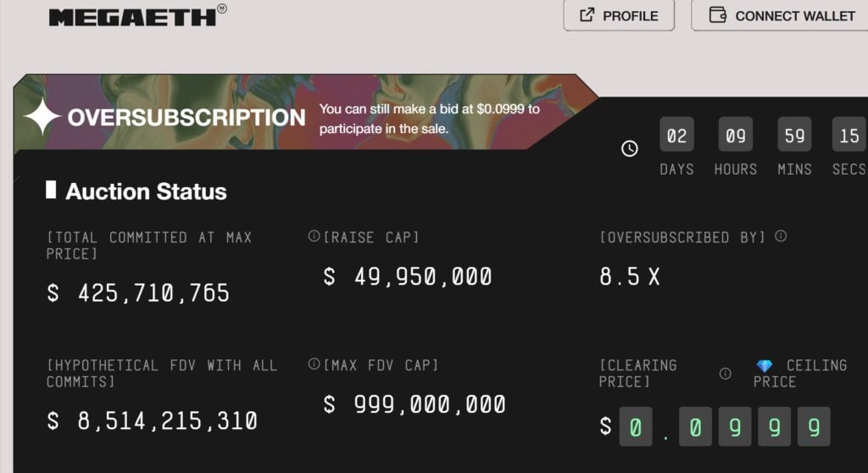
Task: Click the clock icon by the countdown
Action: point(630,148)
